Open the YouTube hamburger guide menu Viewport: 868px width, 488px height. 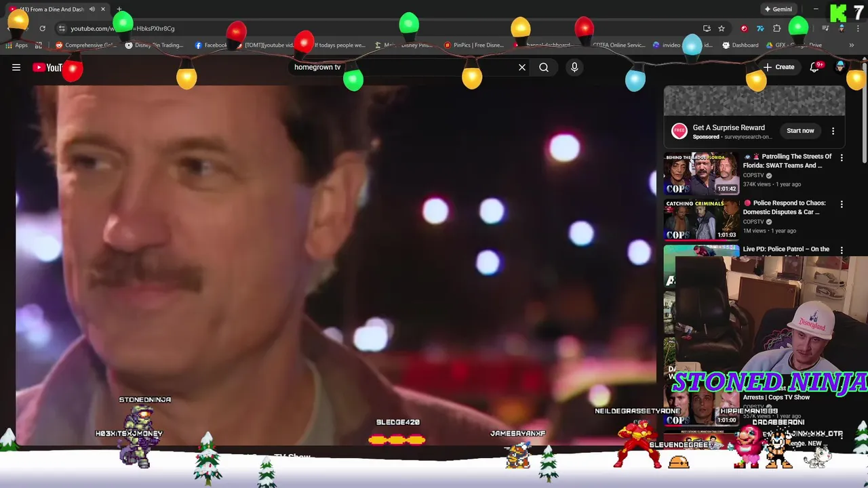point(16,67)
